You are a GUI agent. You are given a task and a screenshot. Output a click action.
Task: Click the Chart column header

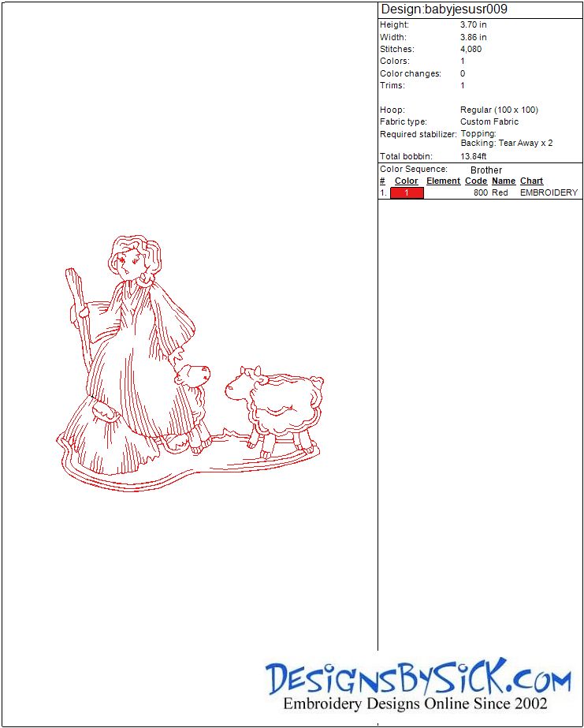(x=531, y=181)
